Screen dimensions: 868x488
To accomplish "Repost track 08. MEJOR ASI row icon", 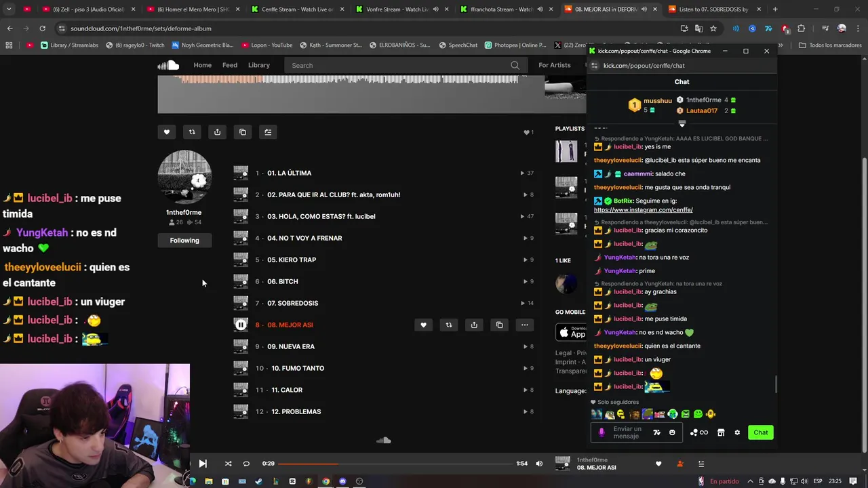I will 448,325.
